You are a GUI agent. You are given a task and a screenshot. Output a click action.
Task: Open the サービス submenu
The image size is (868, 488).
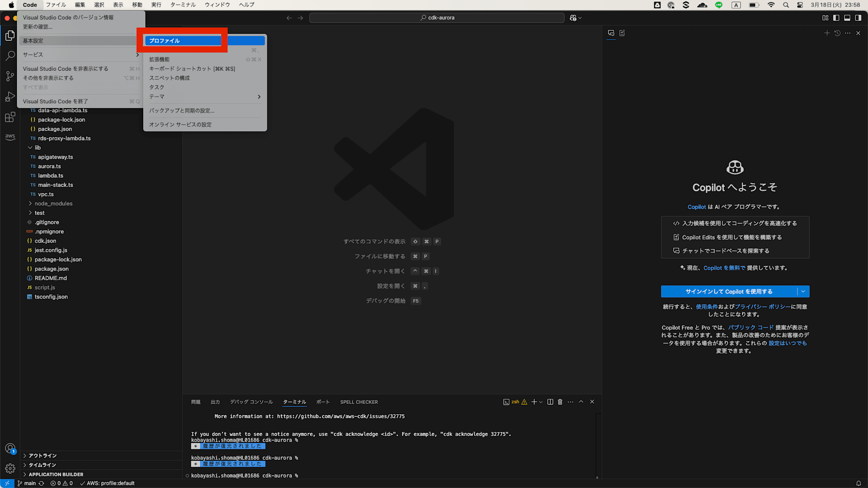81,55
